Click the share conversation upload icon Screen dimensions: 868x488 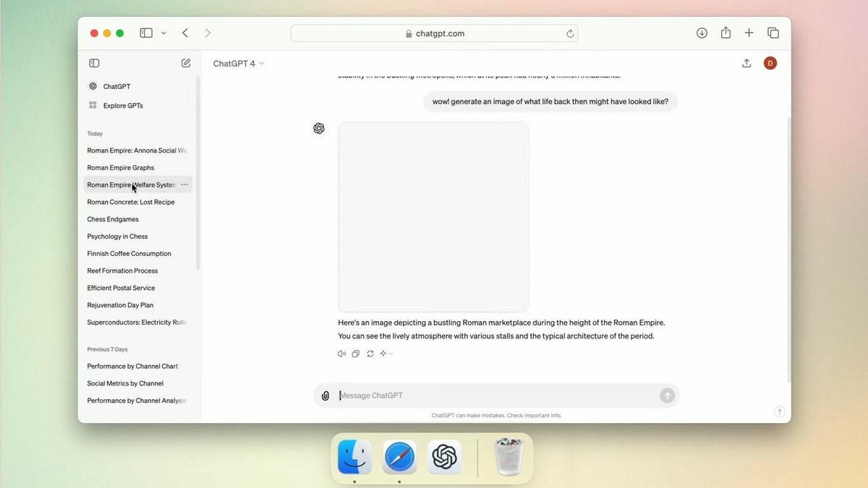coord(746,64)
